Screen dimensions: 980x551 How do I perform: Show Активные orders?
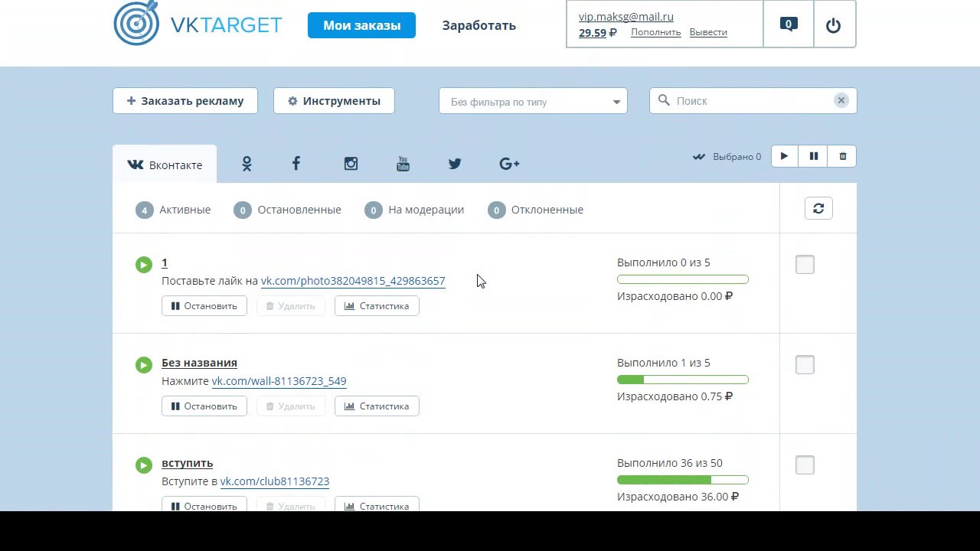tap(173, 210)
